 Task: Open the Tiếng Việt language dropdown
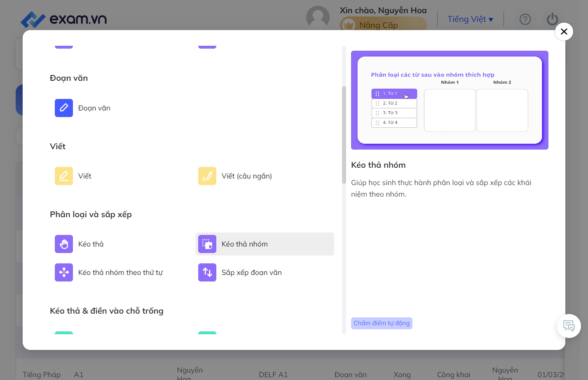click(x=470, y=19)
